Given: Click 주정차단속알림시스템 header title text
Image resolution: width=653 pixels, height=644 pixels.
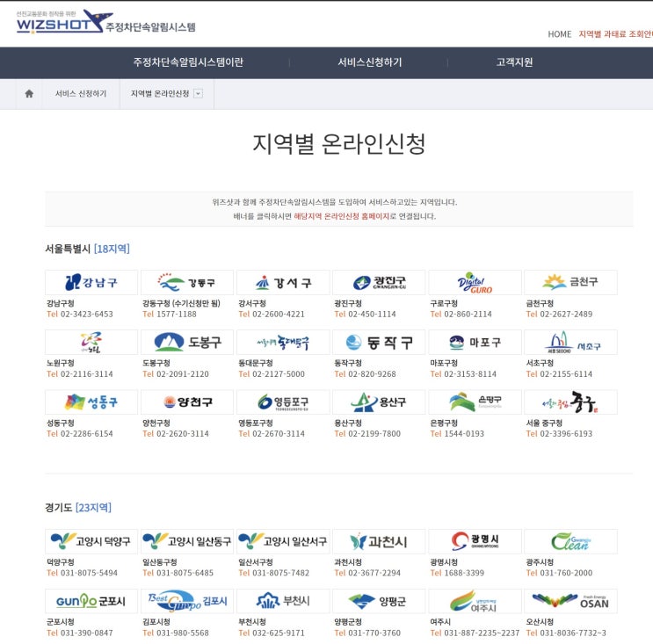Looking at the screenshot, I should pyautogui.click(x=150, y=27).
